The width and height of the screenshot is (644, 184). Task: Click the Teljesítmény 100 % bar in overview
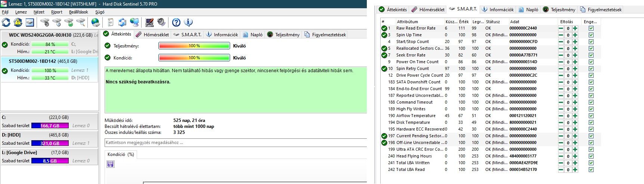pyautogui.click(x=194, y=46)
